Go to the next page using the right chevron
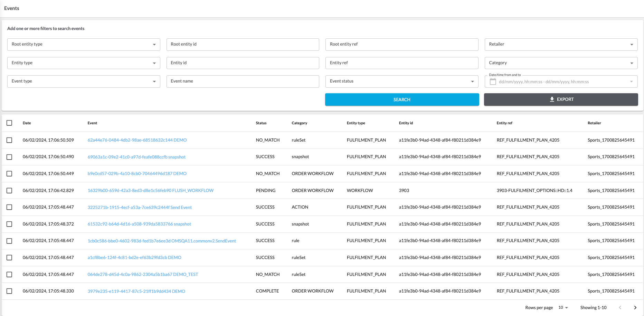This screenshot has width=644, height=316. click(x=635, y=307)
